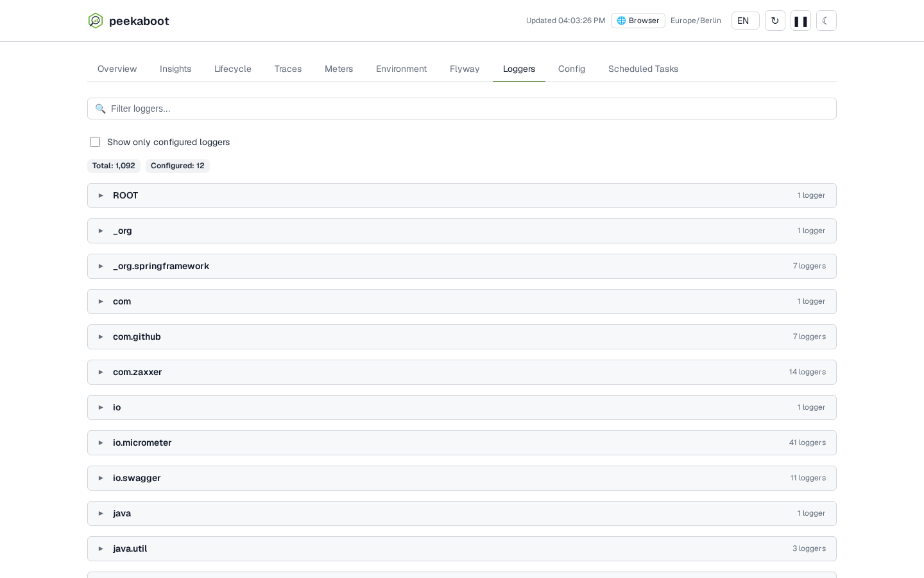Expand the java.util logger group

coord(462,548)
